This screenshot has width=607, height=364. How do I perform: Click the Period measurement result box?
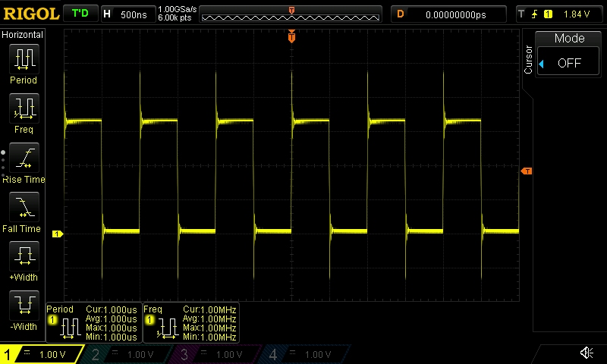coord(93,323)
